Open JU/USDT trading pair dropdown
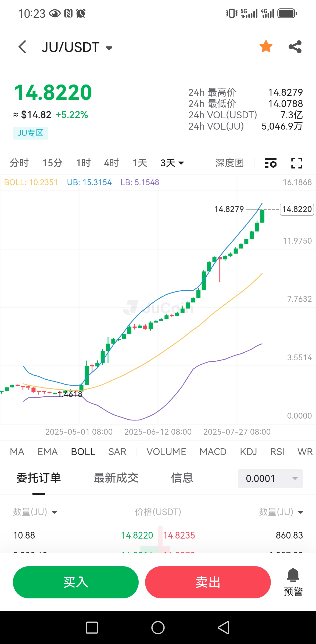 point(77,47)
